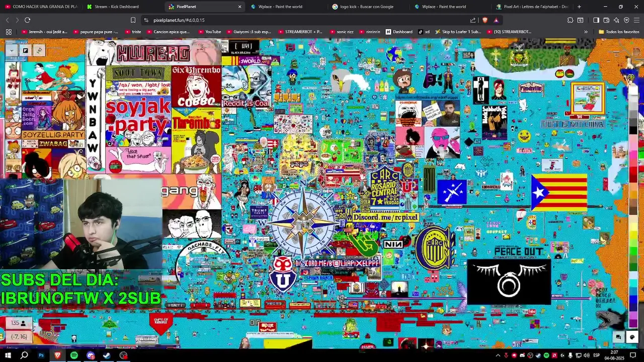Open the Windows Start menu
This screenshot has height=362, width=644.
[8, 355]
